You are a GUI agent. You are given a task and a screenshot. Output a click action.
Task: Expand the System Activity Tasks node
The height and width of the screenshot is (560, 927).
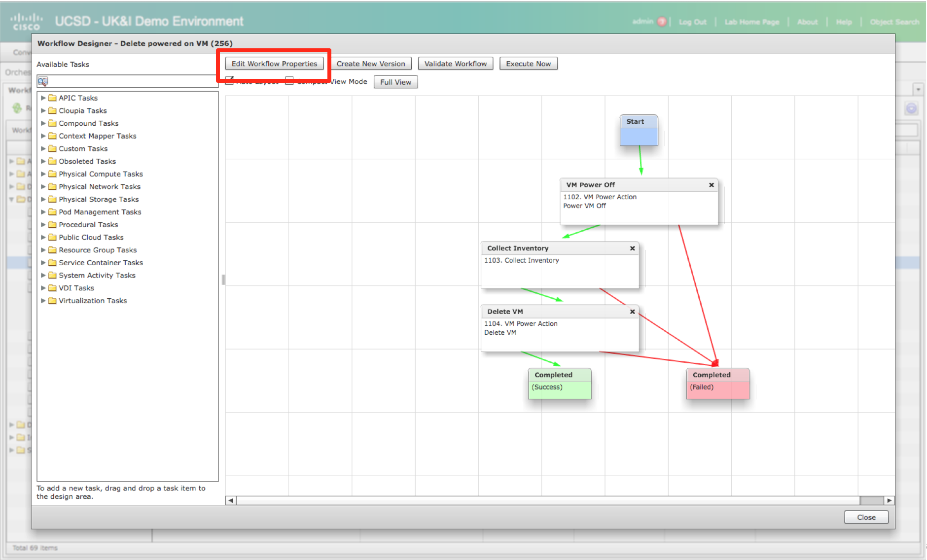coord(43,276)
